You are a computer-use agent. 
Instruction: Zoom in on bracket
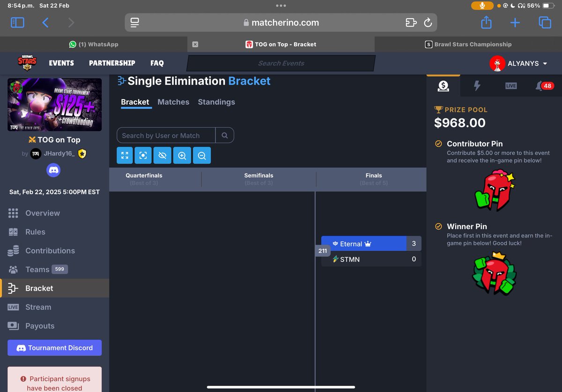(x=182, y=155)
